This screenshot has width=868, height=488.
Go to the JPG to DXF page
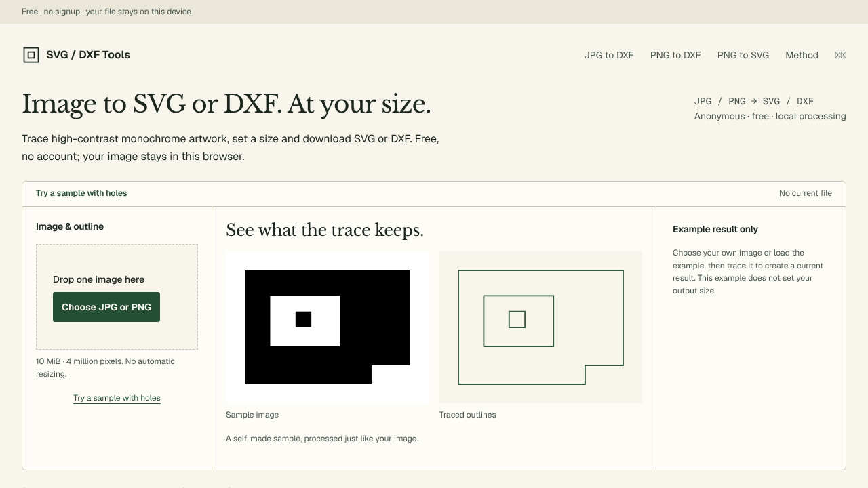(x=609, y=55)
